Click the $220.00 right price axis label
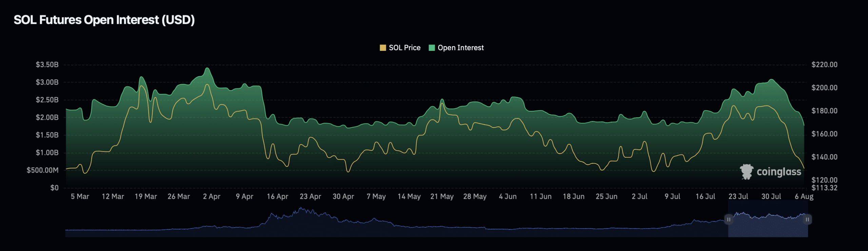 [824, 64]
